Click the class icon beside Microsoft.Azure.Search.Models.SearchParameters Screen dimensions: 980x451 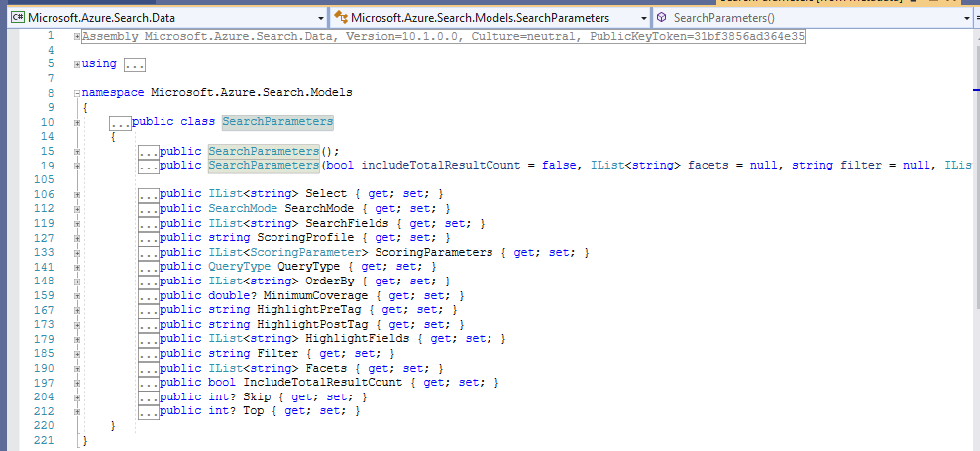coord(340,18)
